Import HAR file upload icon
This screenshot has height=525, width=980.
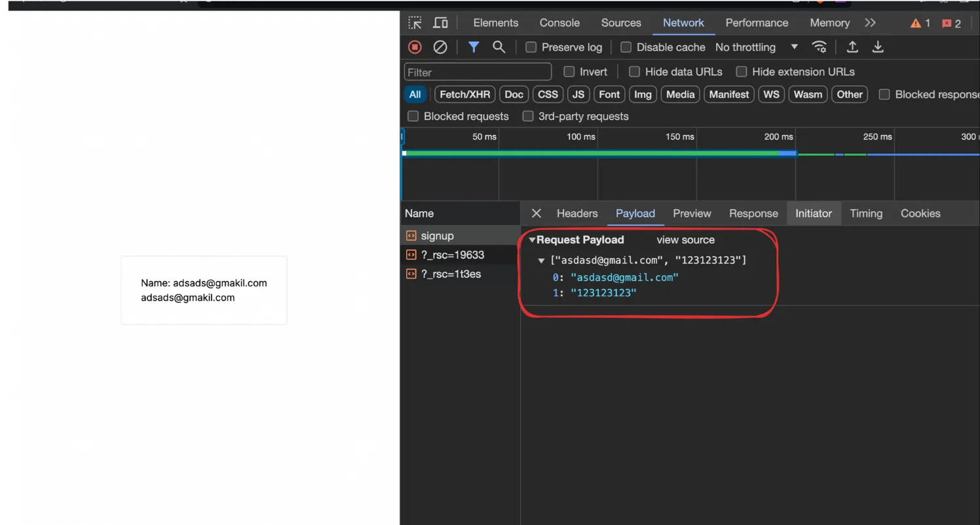852,47
